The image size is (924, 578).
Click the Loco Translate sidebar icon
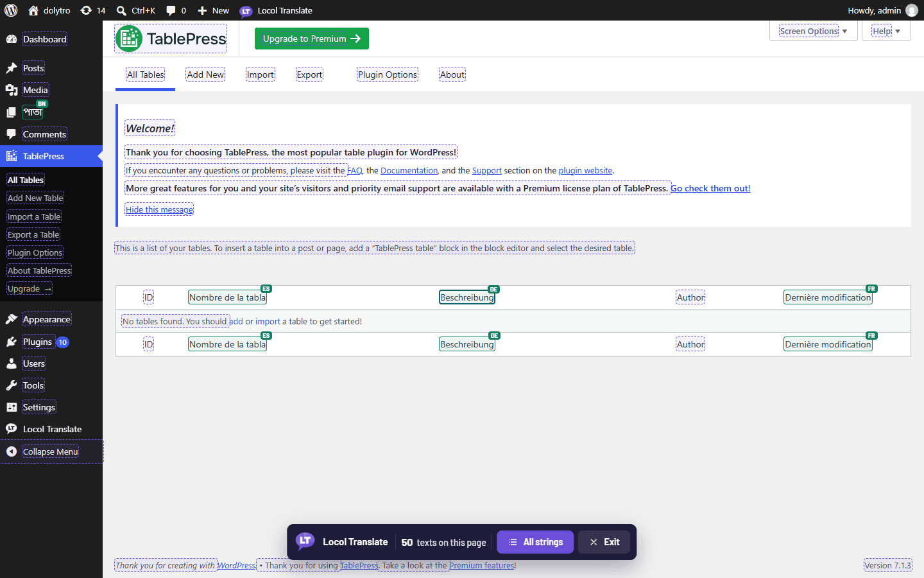click(12, 429)
